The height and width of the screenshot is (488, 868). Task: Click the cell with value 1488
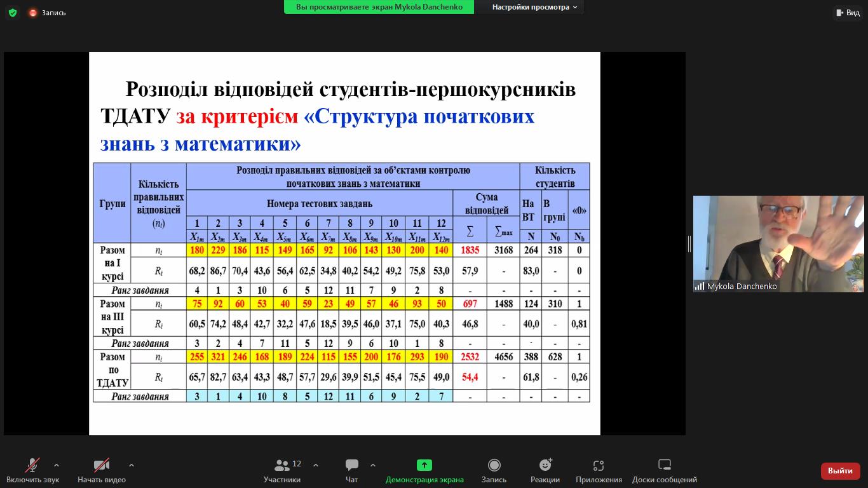(x=504, y=304)
